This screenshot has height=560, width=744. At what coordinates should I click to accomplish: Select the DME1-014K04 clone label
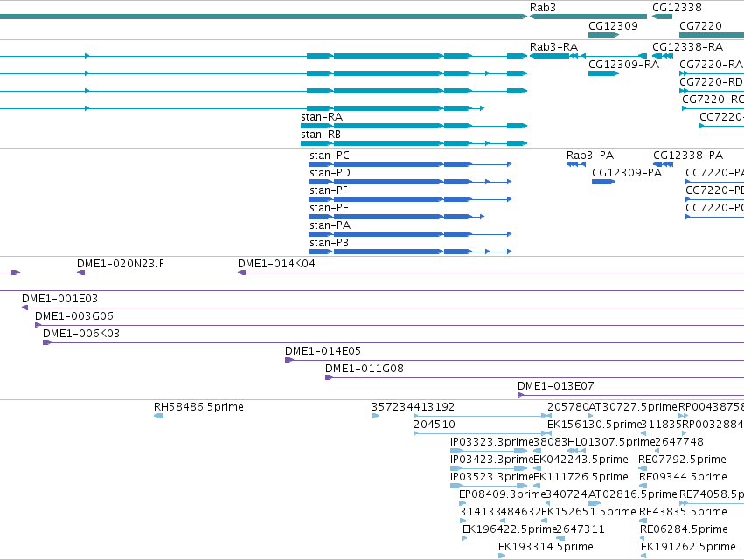pos(276,264)
